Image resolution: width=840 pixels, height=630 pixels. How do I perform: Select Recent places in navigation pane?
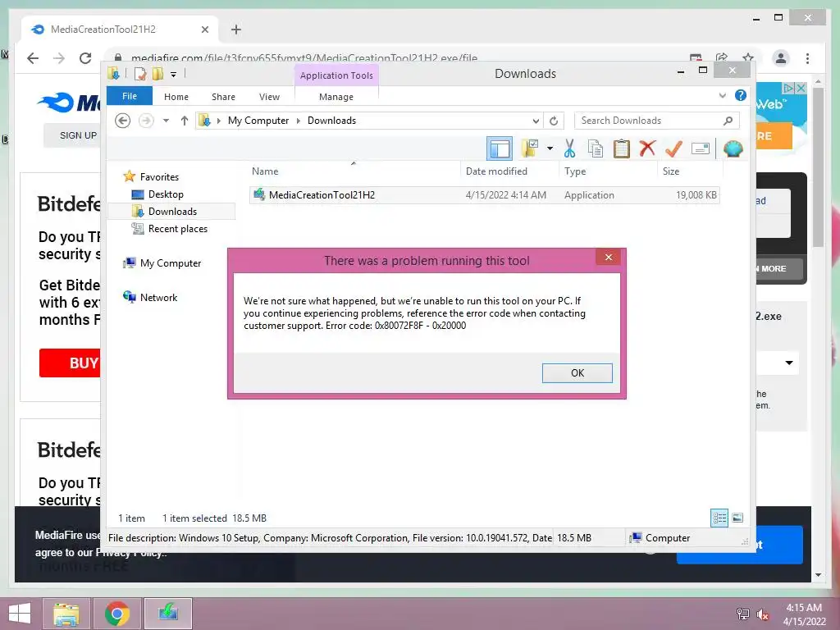(177, 229)
